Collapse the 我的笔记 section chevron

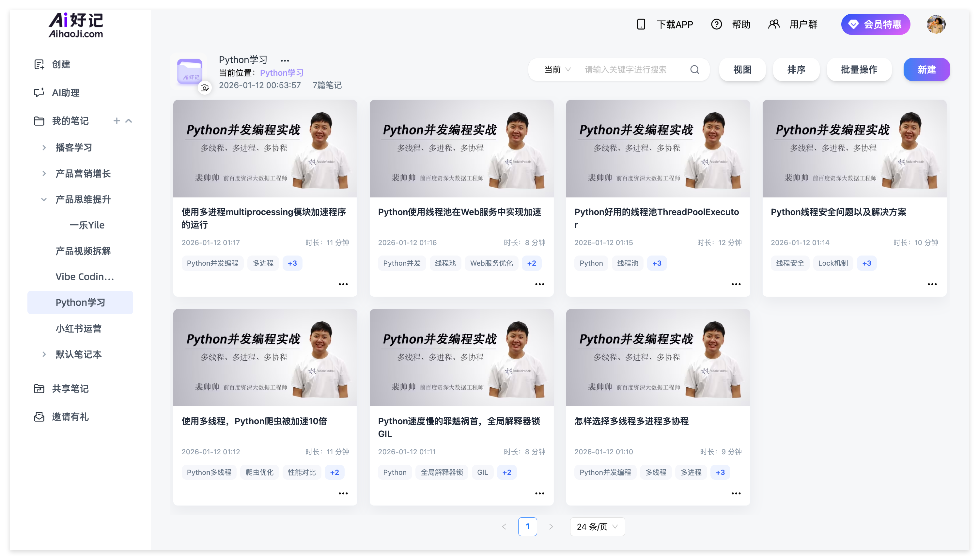129,121
